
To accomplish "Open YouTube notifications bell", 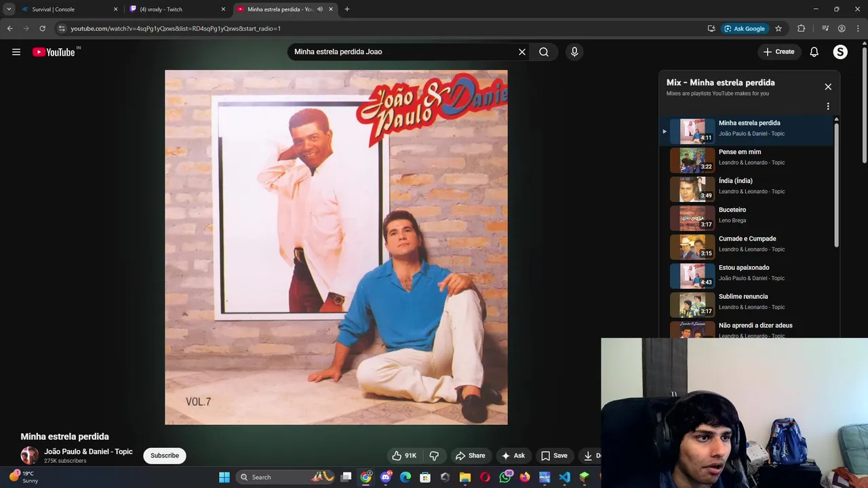I will 814,52.
